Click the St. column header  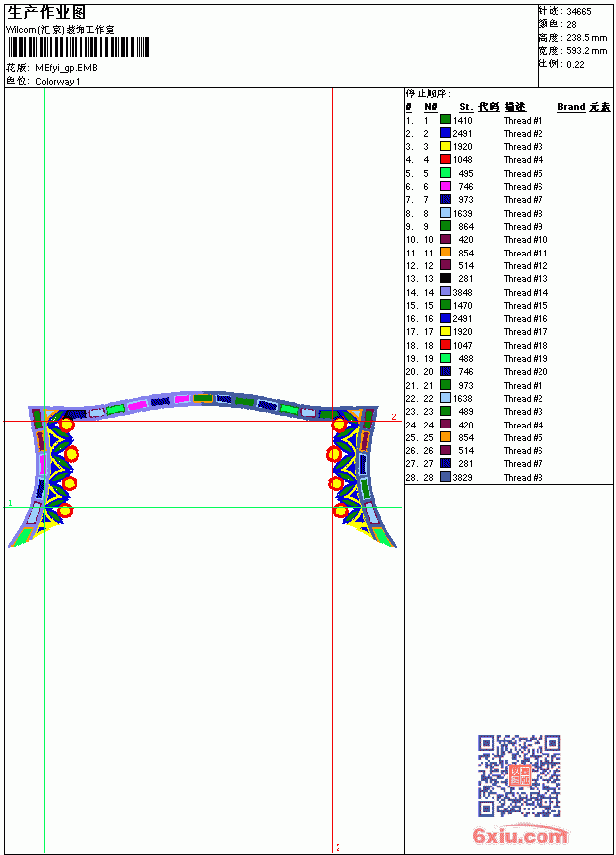click(466, 107)
